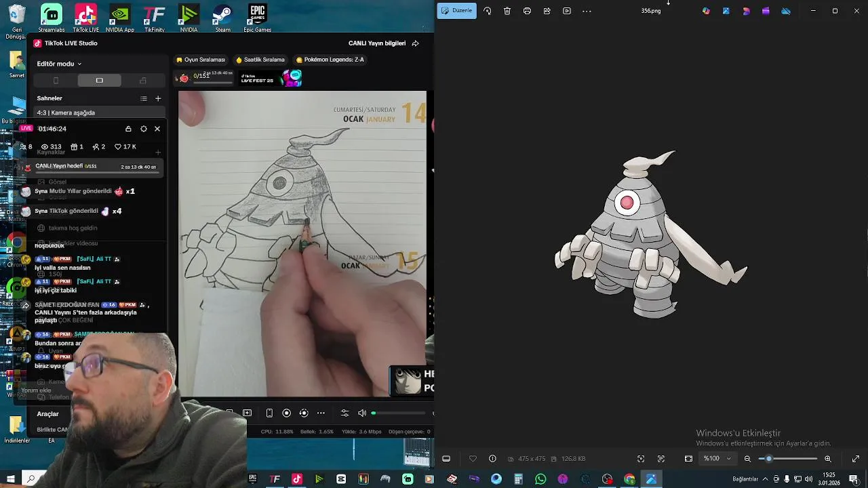Expand the Araçlar section
Screen dimensions: 868x488
click(x=47, y=413)
